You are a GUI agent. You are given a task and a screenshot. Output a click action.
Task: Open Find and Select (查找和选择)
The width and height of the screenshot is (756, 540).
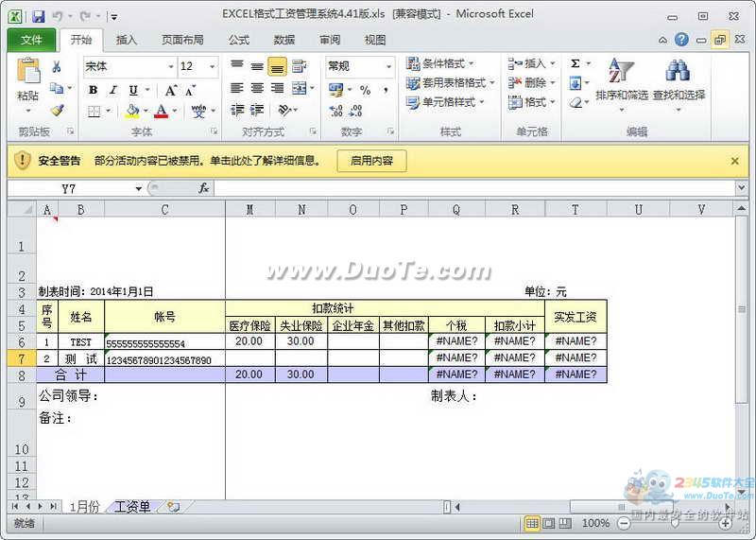tap(679, 85)
